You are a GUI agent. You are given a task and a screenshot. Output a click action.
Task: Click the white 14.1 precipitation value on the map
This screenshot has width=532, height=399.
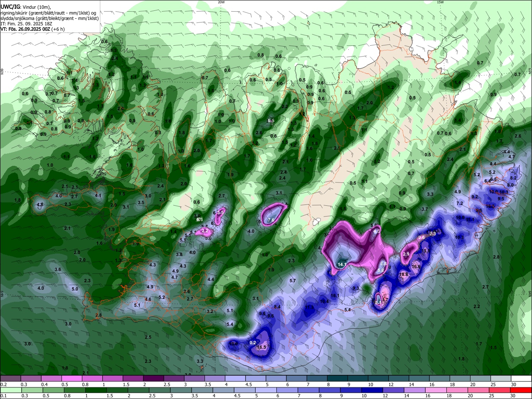click(x=342, y=264)
